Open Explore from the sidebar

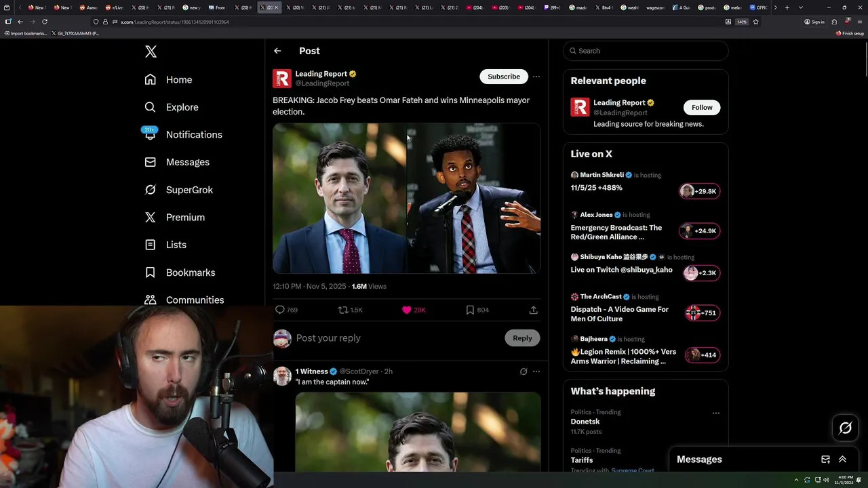(172, 107)
